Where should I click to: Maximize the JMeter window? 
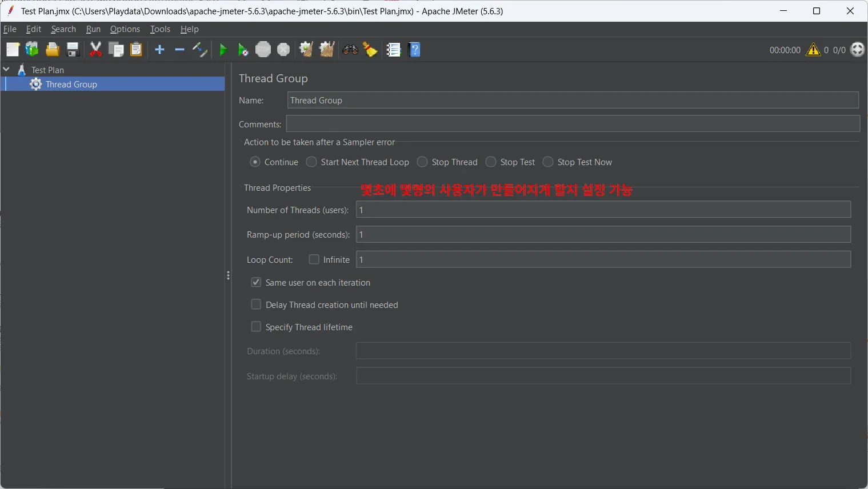coord(817,11)
